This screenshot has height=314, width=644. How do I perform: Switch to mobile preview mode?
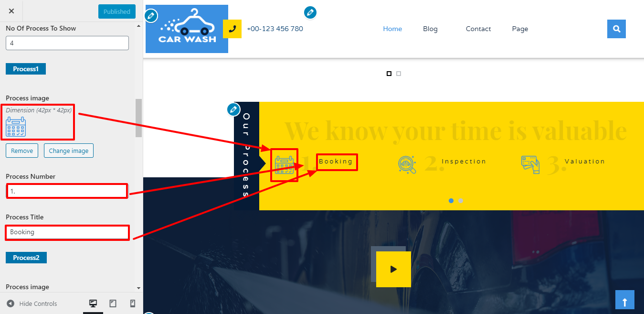[x=133, y=303]
